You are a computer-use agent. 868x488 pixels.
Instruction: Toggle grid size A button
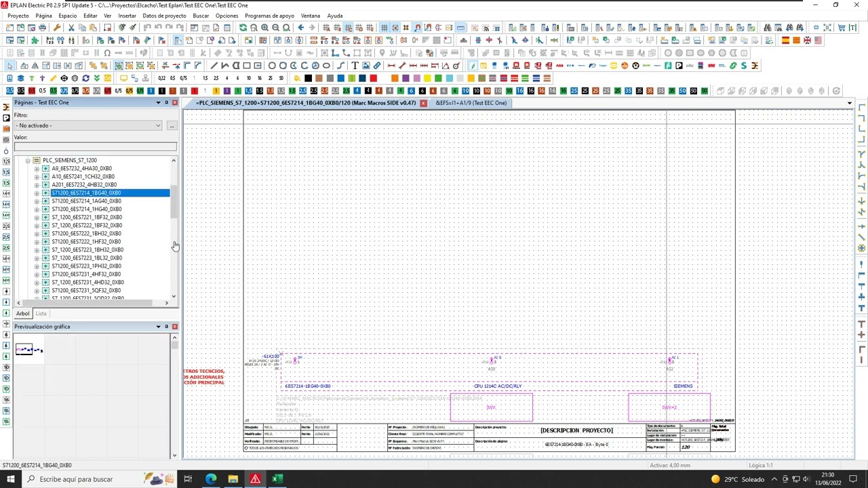click(x=326, y=27)
